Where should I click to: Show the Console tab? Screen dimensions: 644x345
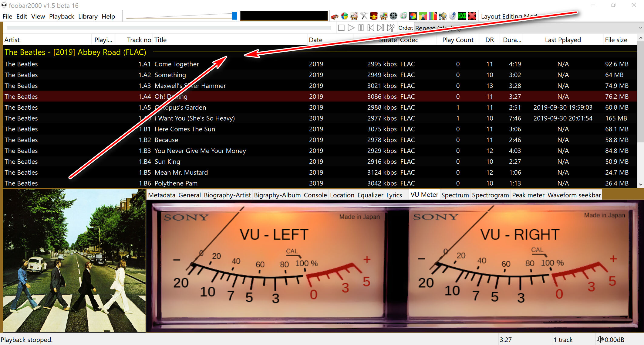coord(315,195)
